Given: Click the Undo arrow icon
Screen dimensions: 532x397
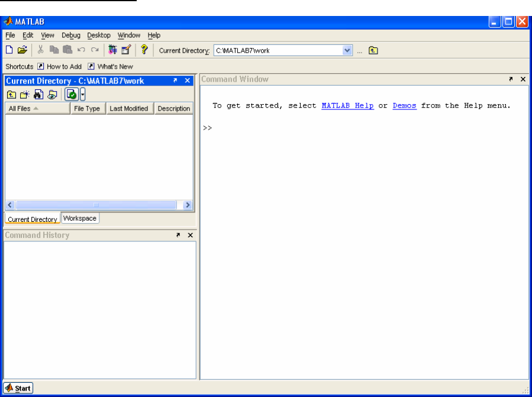Looking at the screenshot, I should point(81,50).
